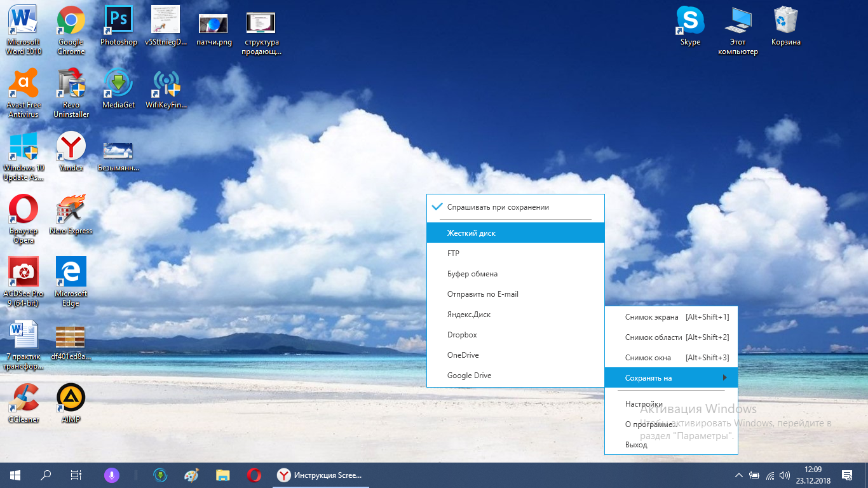Open the Action Center notifications

tap(847, 475)
